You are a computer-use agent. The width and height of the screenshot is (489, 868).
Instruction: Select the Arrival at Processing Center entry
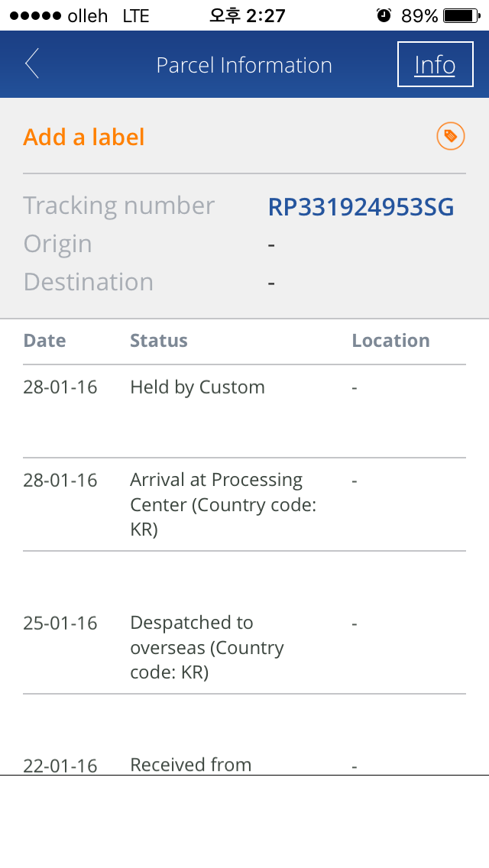tap(223, 504)
